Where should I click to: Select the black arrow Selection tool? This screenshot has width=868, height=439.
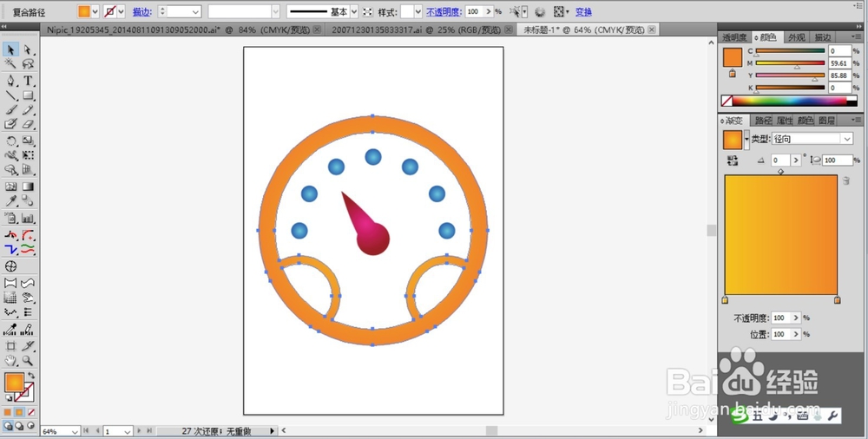click(x=10, y=49)
